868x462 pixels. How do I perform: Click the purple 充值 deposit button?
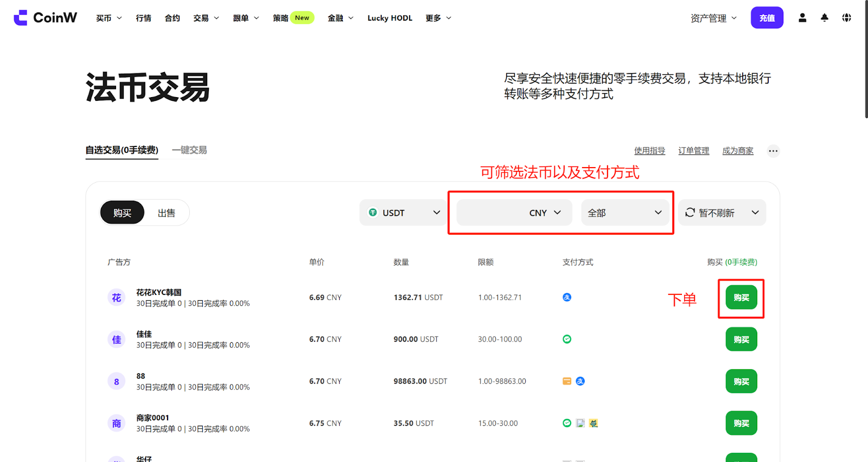coord(767,18)
